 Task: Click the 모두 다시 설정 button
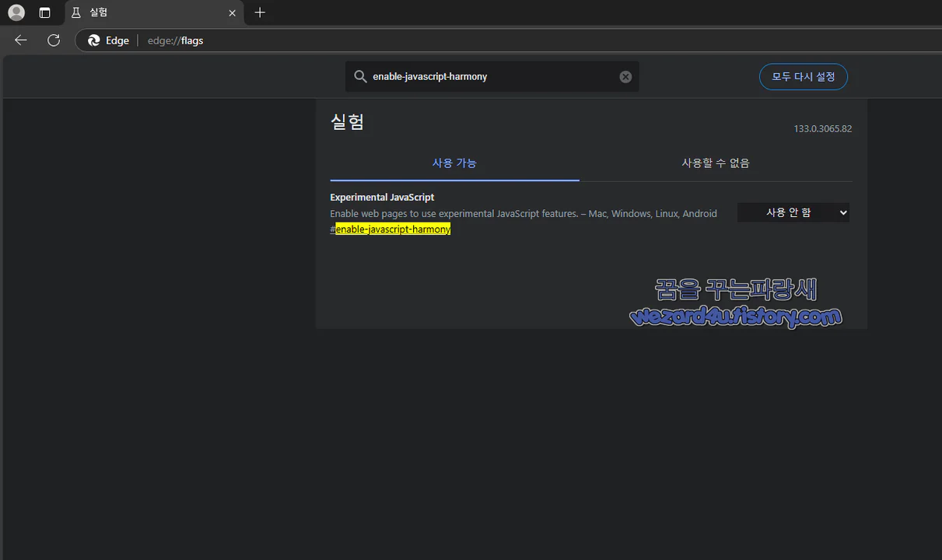pos(803,76)
